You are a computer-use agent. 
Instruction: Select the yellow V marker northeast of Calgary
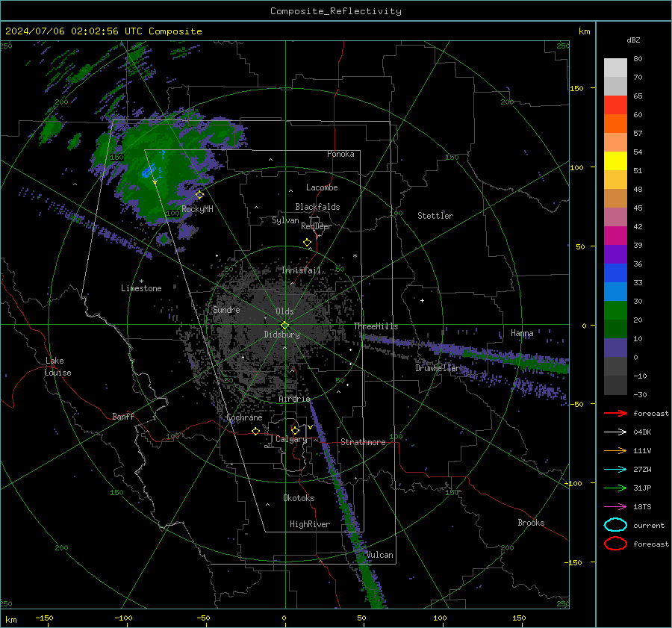tap(311, 427)
